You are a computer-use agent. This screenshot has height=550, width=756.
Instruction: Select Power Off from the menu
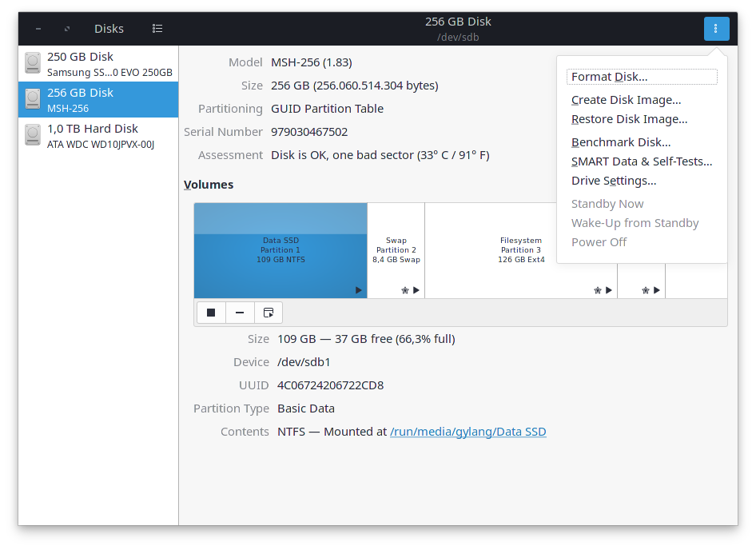coord(599,241)
